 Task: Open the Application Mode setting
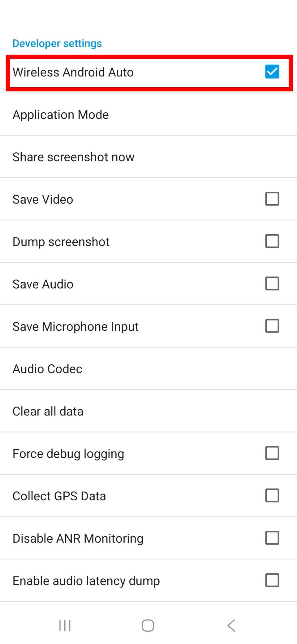[x=61, y=115]
